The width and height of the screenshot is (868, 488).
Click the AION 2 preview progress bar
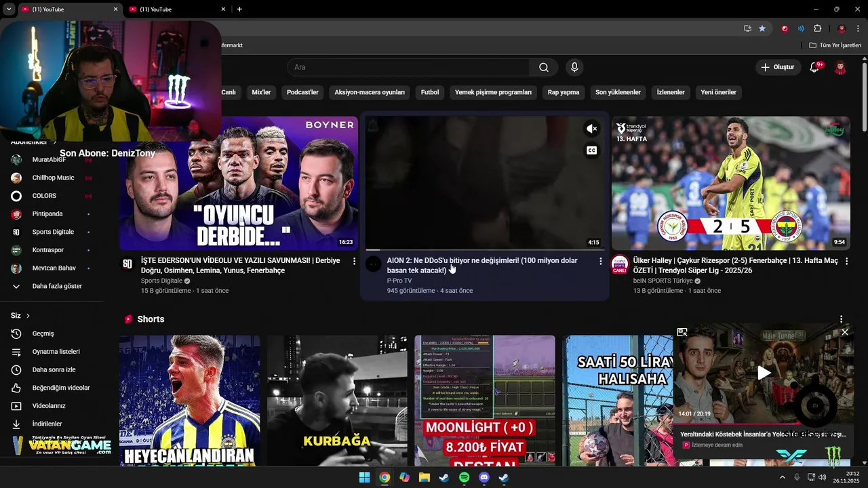click(x=484, y=249)
